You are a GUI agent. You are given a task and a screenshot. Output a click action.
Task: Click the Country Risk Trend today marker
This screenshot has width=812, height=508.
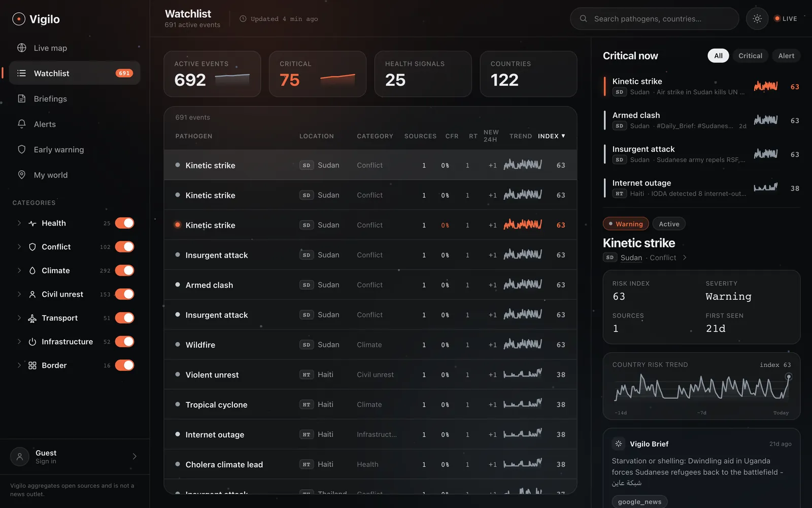[788, 377]
